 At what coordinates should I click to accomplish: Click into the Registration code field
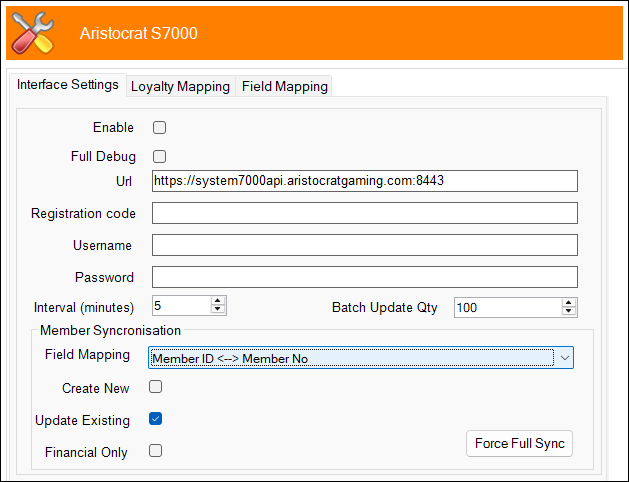click(x=365, y=213)
